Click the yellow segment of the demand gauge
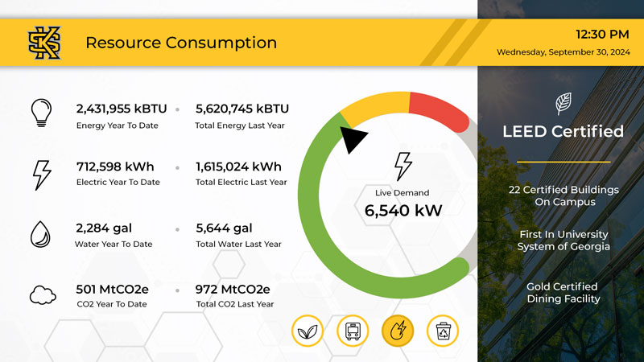The image size is (644, 362). pos(376,105)
